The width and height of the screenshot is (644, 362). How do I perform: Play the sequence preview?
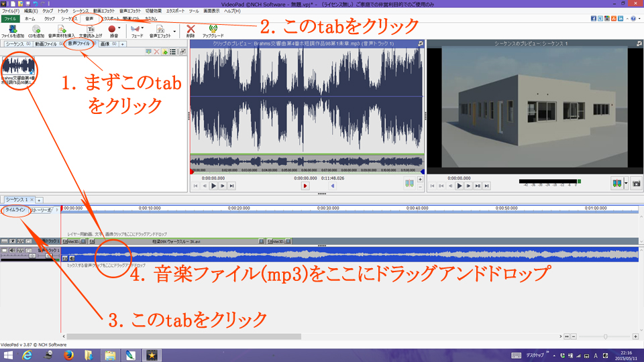pos(459,186)
